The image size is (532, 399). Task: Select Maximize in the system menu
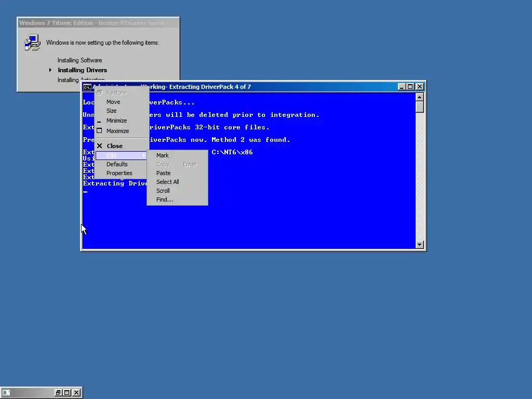coord(122,130)
